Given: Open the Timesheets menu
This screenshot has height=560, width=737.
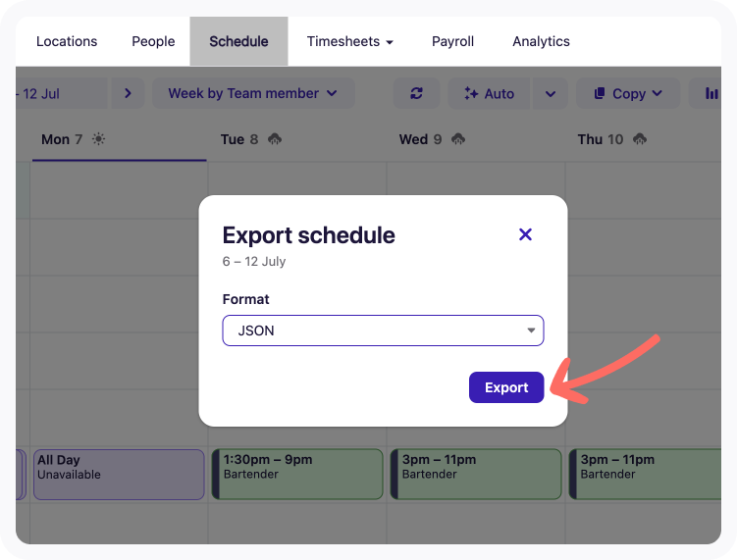Looking at the screenshot, I should [349, 41].
